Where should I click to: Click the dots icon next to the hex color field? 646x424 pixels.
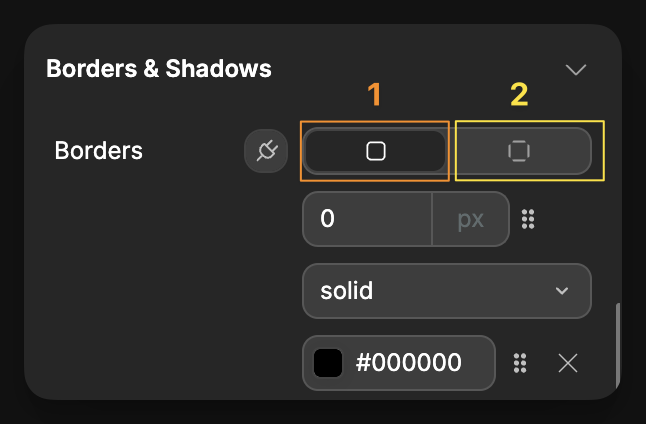pos(519,363)
